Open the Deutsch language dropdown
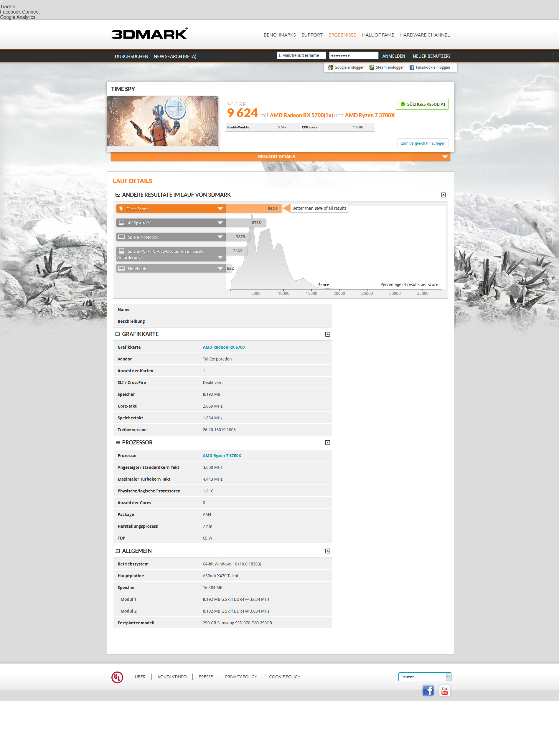 click(425, 676)
